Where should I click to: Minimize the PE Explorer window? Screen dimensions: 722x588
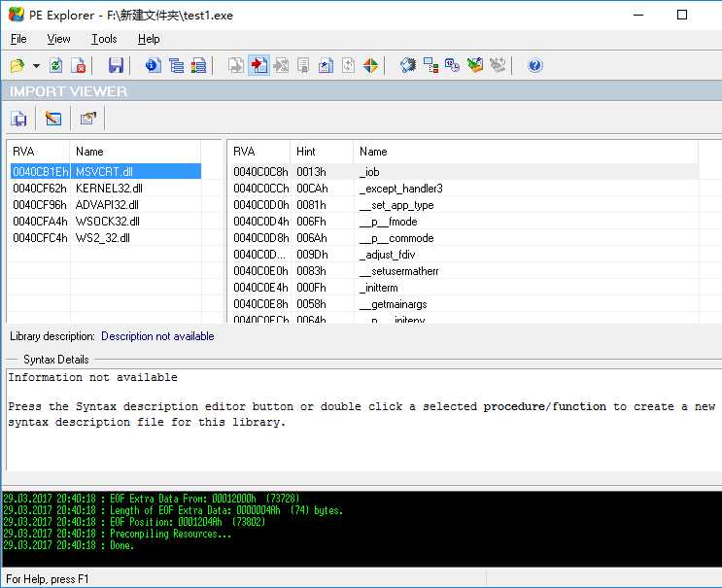pos(638,15)
